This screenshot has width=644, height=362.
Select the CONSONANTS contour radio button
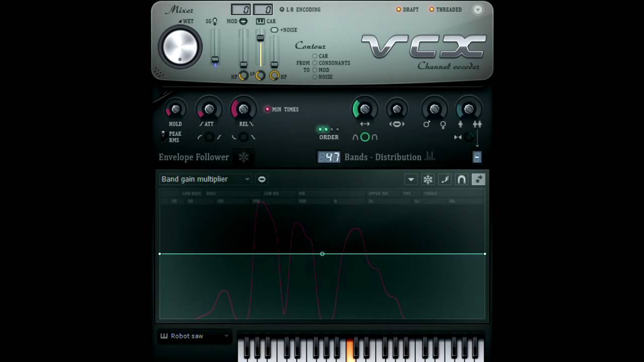[315, 63]
